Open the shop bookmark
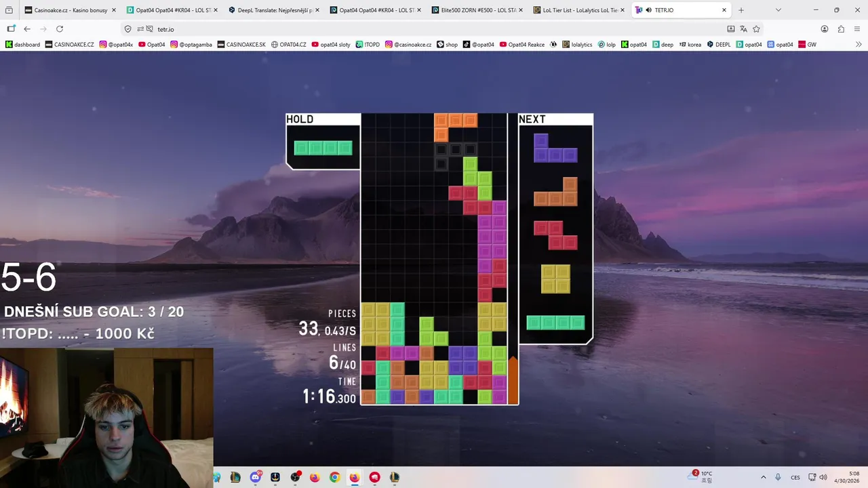This screenshot has height=488, width=868. (448, 45)
